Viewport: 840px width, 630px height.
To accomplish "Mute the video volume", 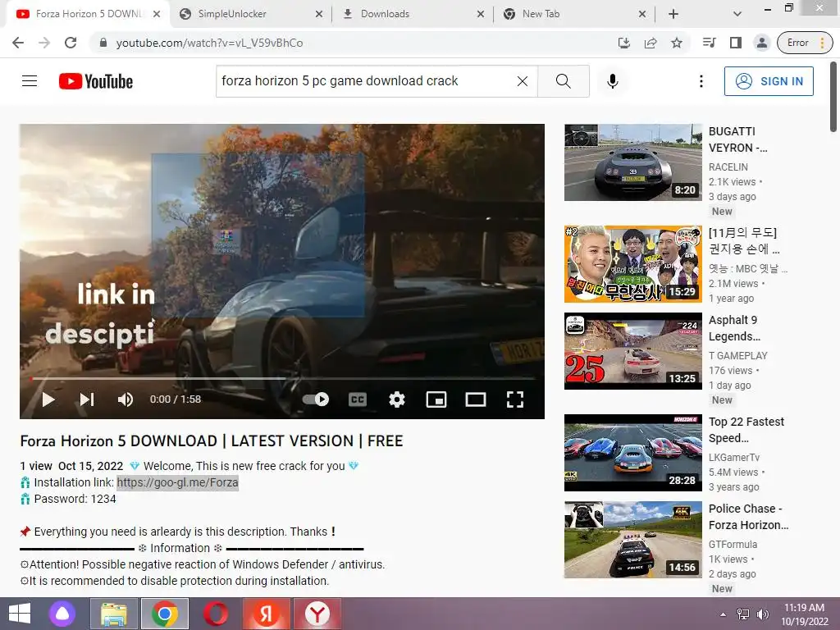I will coord(126,399).
